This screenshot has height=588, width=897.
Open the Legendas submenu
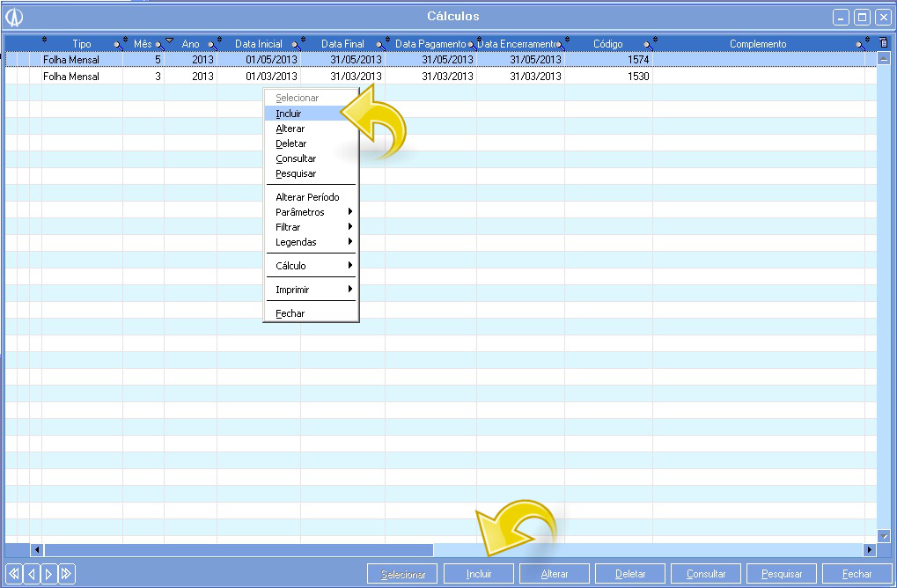pyautogui.click(x=311, y=242)
